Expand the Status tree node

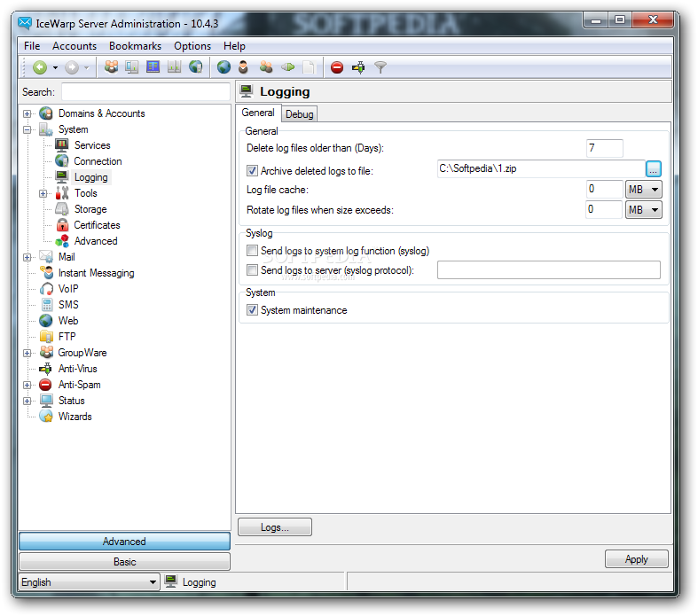[x=27, y=402]
